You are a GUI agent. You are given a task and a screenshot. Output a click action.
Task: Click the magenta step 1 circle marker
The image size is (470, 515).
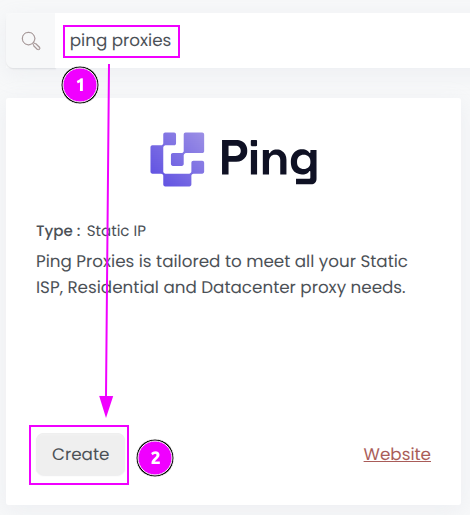(80, 85)
